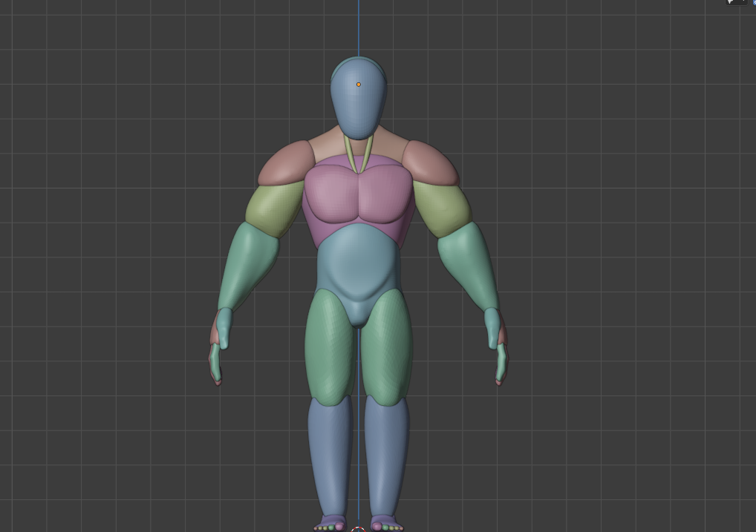Click the pink big toe on the right foot

[377, 527]
